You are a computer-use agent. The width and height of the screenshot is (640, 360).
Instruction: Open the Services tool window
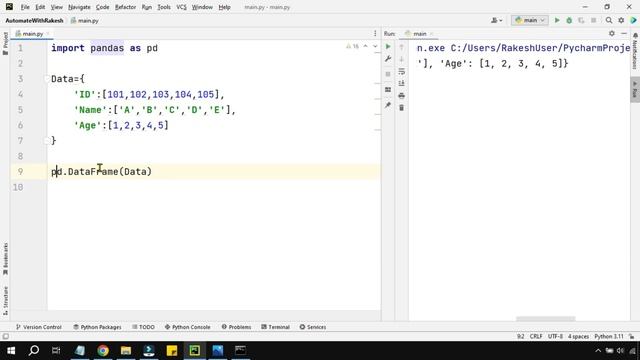313,327
